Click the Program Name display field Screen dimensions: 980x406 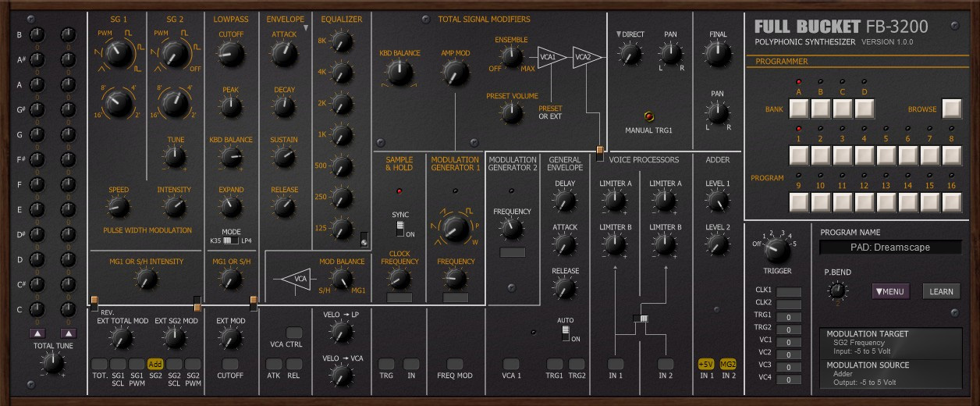coord(889,248)
